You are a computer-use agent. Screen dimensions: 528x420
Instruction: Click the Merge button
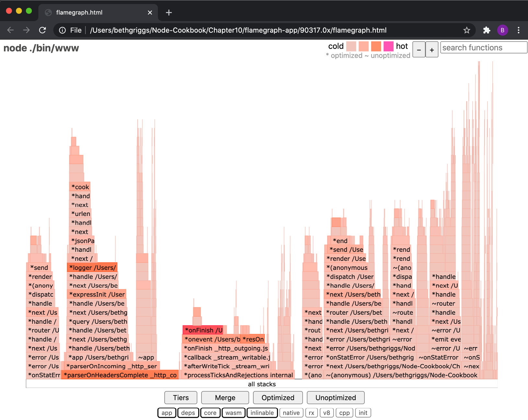click(x=225, y=398)
